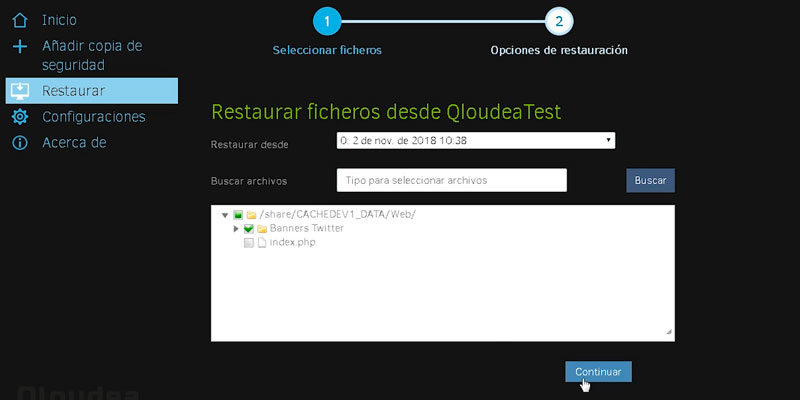Click the Acerca de info icon

point(20,143)
